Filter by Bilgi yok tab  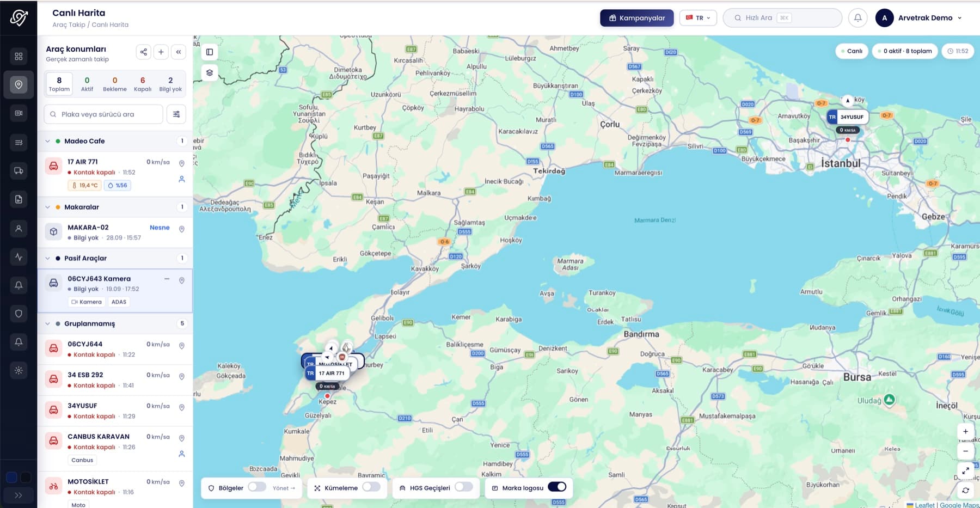click(170, 84)
